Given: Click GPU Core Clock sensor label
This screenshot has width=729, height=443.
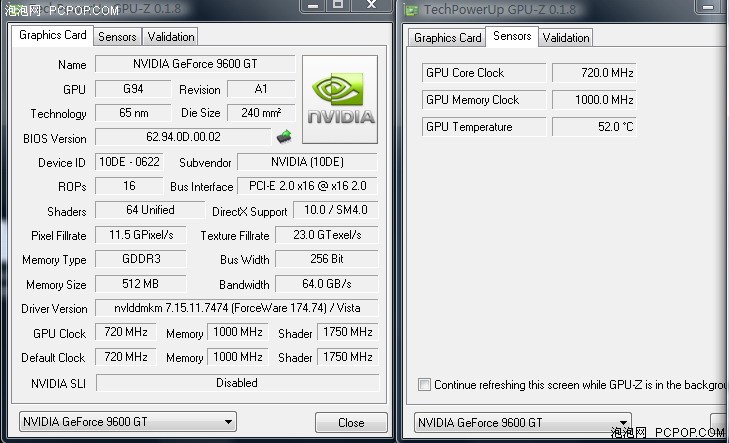Looking at the screenshot, I should [484, 73].
